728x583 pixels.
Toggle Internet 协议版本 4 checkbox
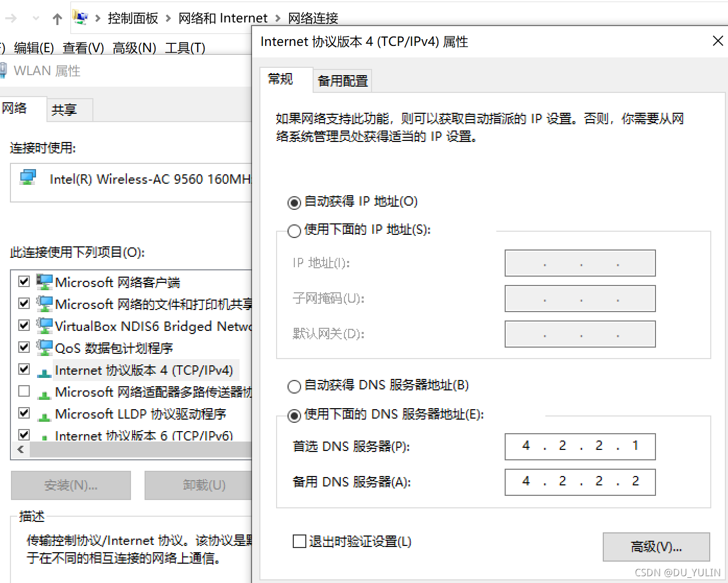click(24, 369)
